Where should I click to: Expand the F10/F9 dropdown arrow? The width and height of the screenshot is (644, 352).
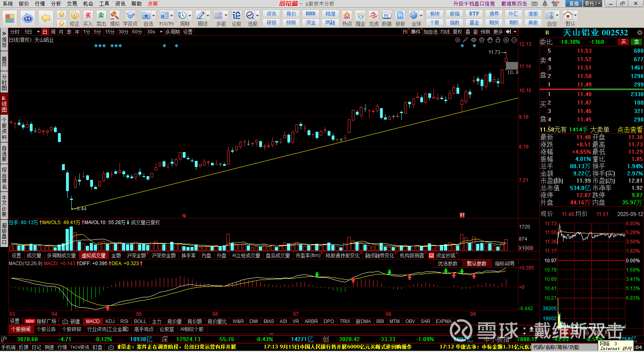tap(172, 16)
